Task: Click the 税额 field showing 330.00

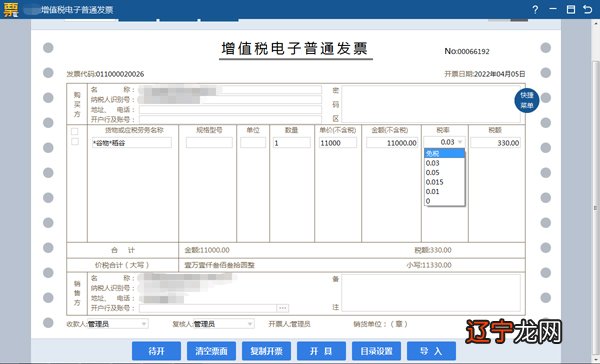Action: [x=496, y=143]
